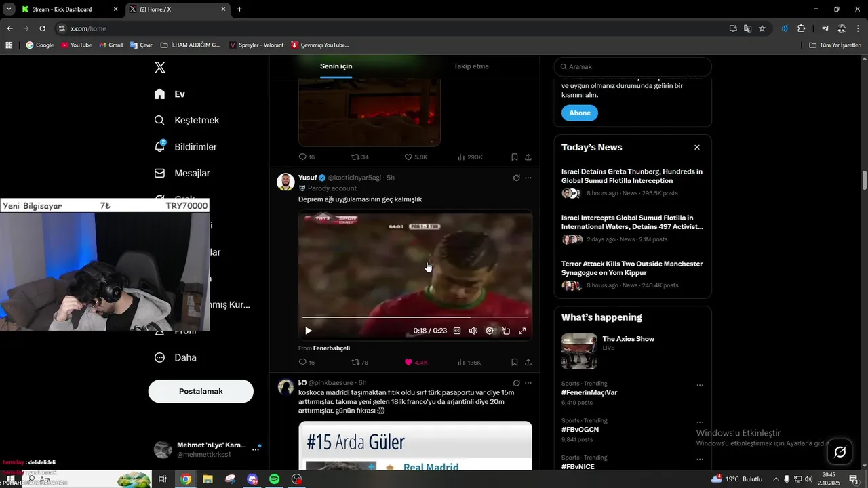Show hidden tray icons chevron
This screenshot has width=868, height=488.
pos(776,479)
